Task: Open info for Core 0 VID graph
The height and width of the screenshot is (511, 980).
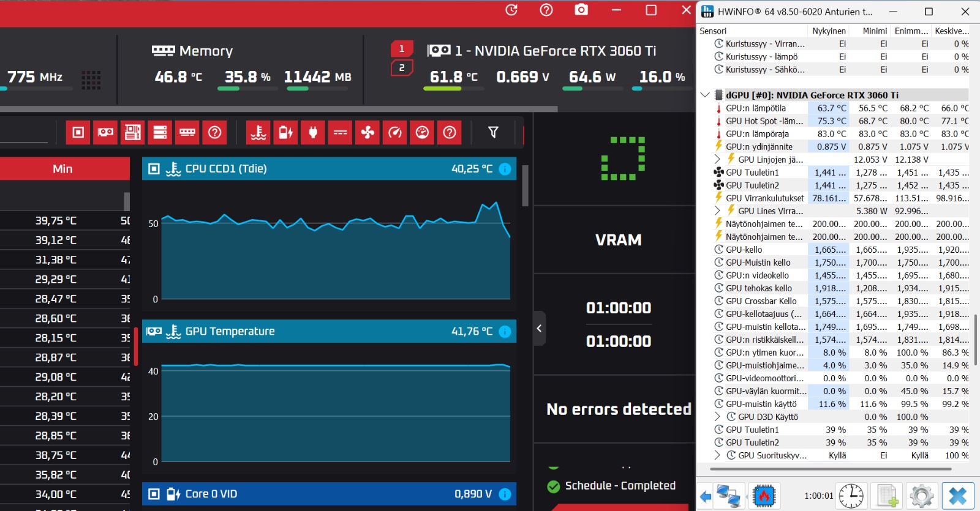Action: pyautogui.click(x=505, y=494)
